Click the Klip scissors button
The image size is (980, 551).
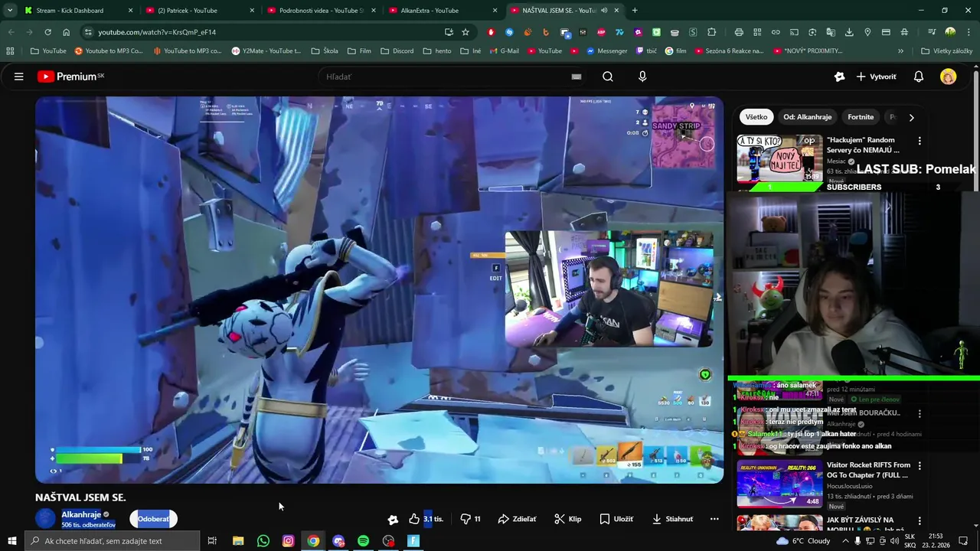tap(568, 519)
